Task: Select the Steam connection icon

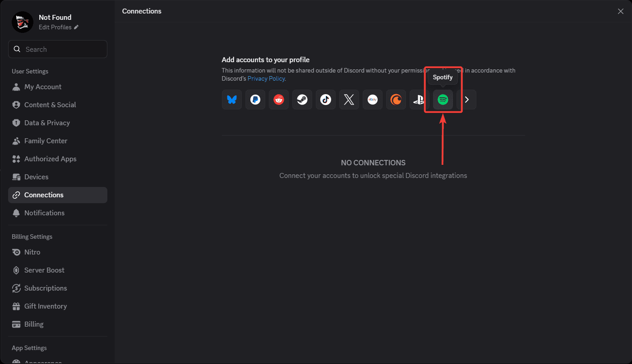Action: click(x=302, y=100)
